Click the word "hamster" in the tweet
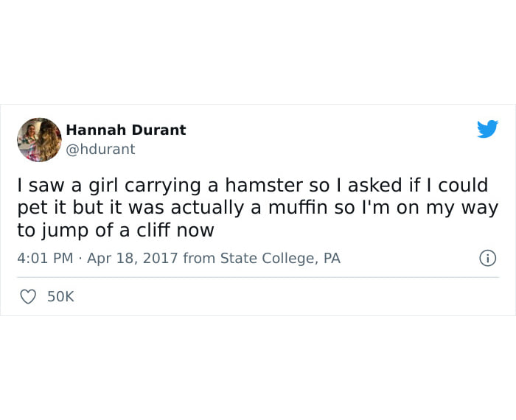The height and width of the screenshot is (420, 516). pos(254,186)
